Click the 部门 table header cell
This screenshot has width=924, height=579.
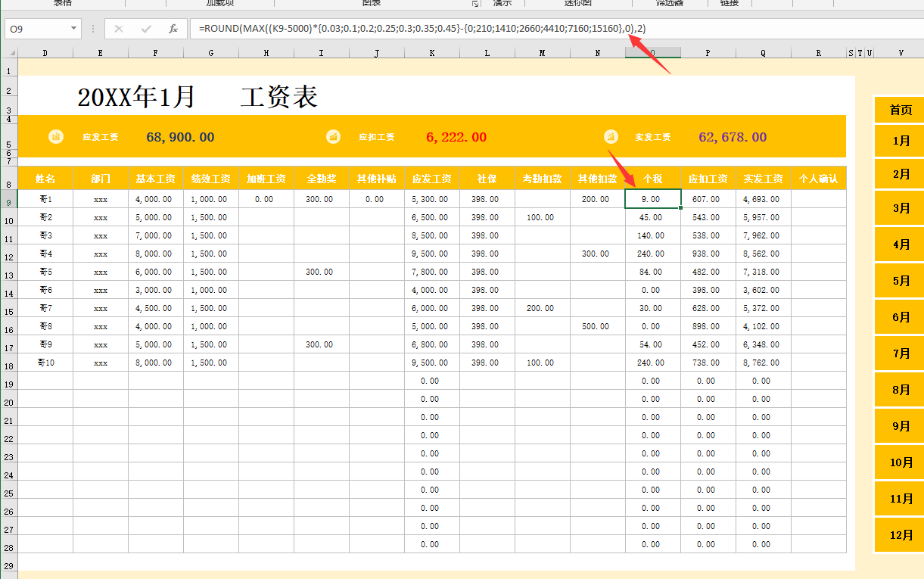tap(101, 179)
